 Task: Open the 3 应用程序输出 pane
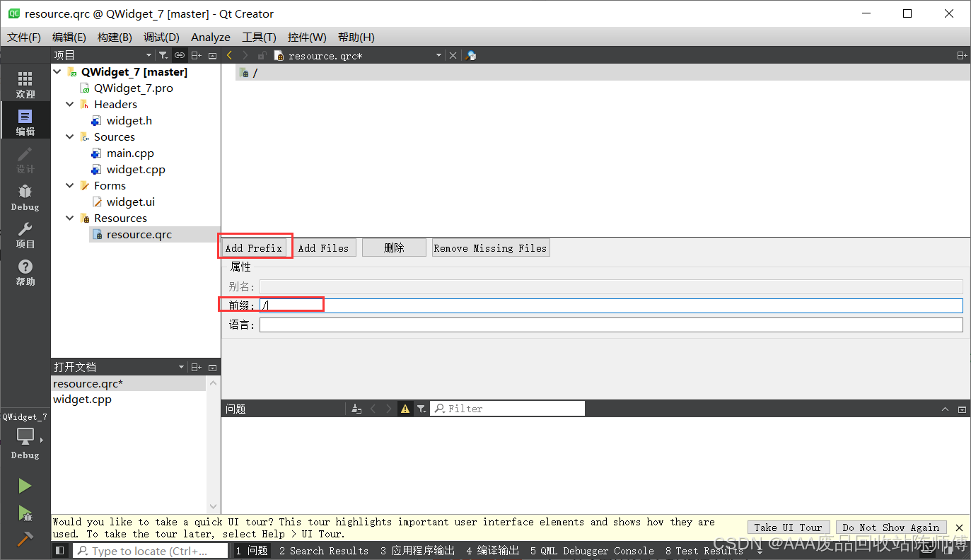tap(417, 551)
